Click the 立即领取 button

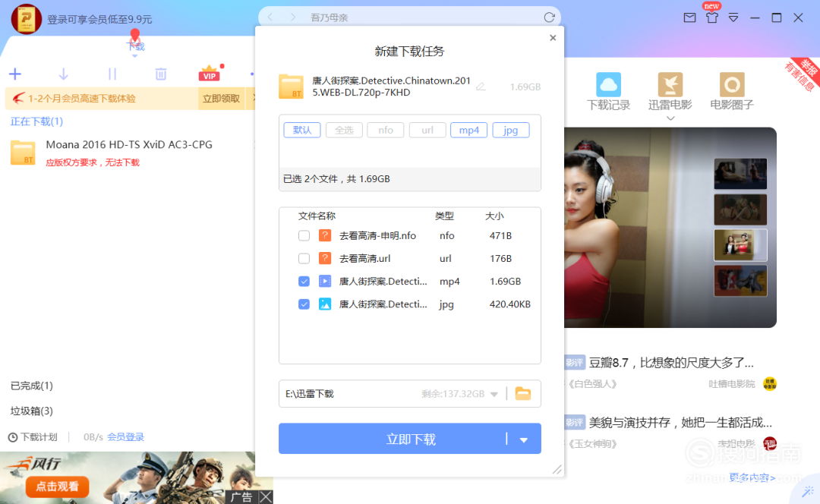click(221, 98)
